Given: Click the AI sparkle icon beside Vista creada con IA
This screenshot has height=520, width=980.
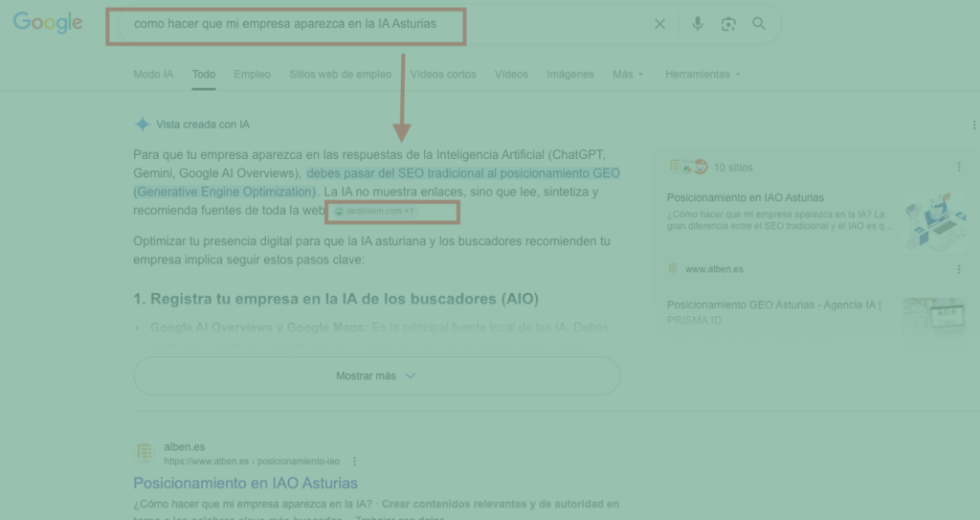Looking at the screenshot, I should [143, 124].
